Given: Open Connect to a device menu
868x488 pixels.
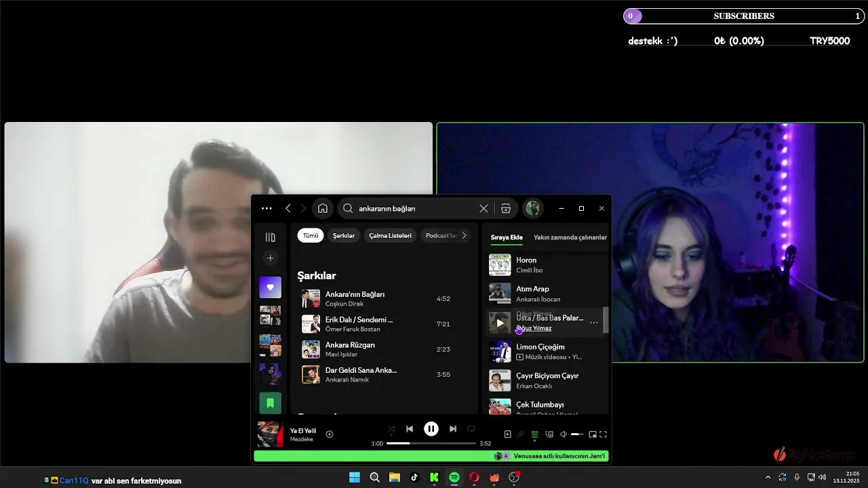Looking at the screenshot, I should 549,434.
